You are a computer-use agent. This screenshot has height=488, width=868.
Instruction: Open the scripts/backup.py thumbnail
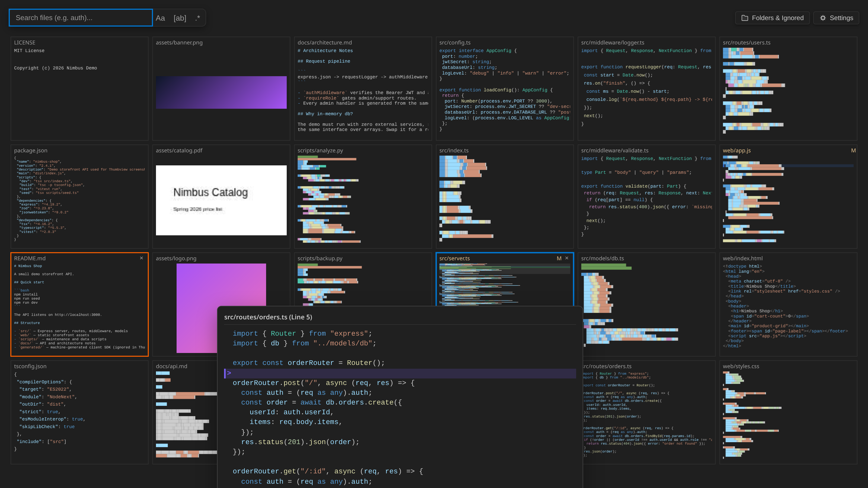[363, 280]
